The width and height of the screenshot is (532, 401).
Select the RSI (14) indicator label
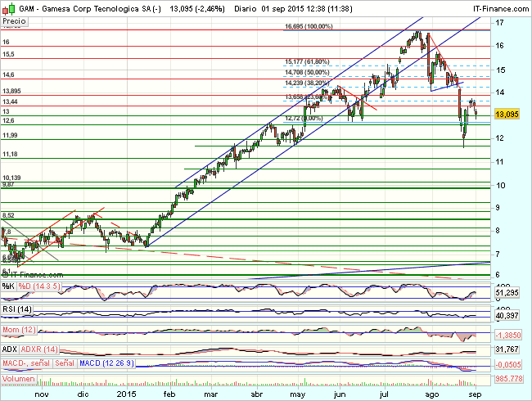tap(17, 309)
